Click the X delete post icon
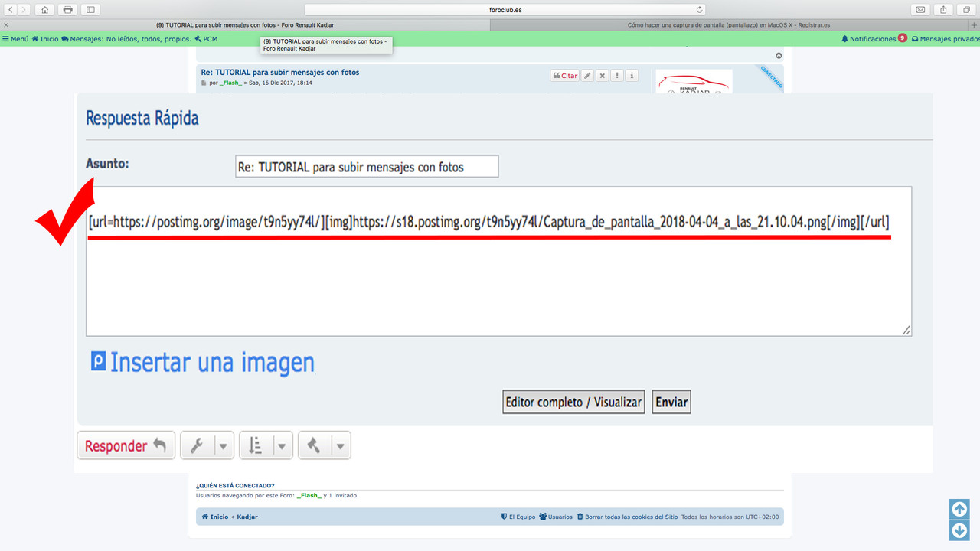The height and width of the screenshot is (551, 980). pos(603,76)
